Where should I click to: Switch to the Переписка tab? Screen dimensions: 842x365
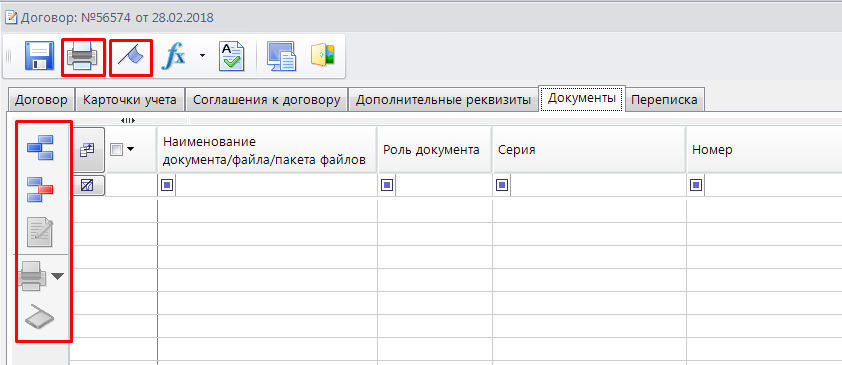point(665,100)
